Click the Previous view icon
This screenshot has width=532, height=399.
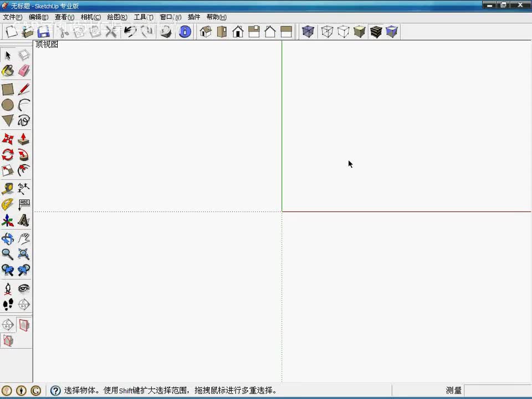tap(8, 270)
